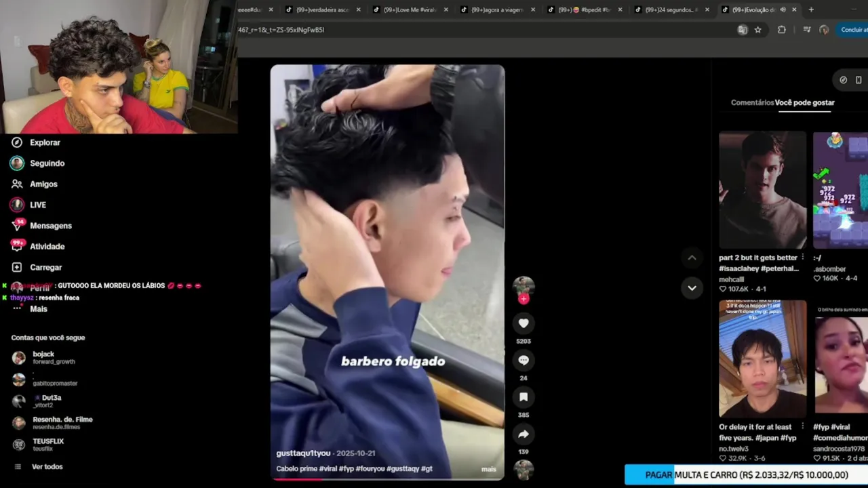The height and width of the screenshot is (488, 868).
Task: Open Mensagens icon with notification badge
Action: [17, 226]
